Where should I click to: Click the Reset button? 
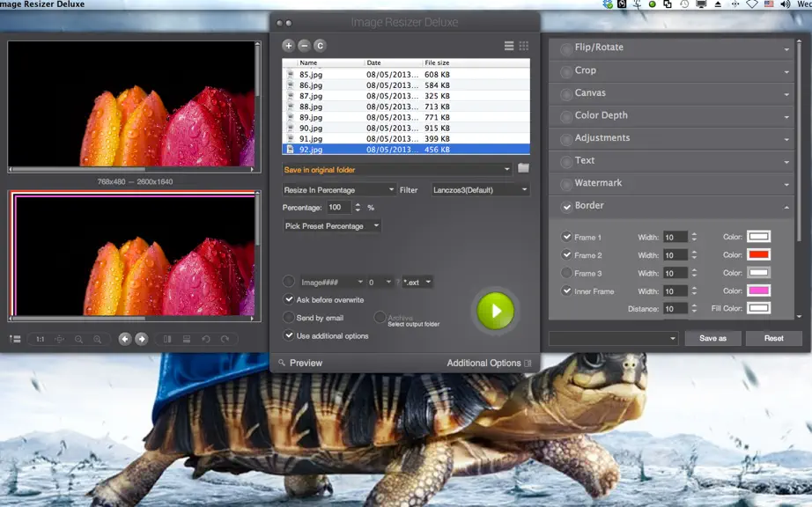coord(773,338)
